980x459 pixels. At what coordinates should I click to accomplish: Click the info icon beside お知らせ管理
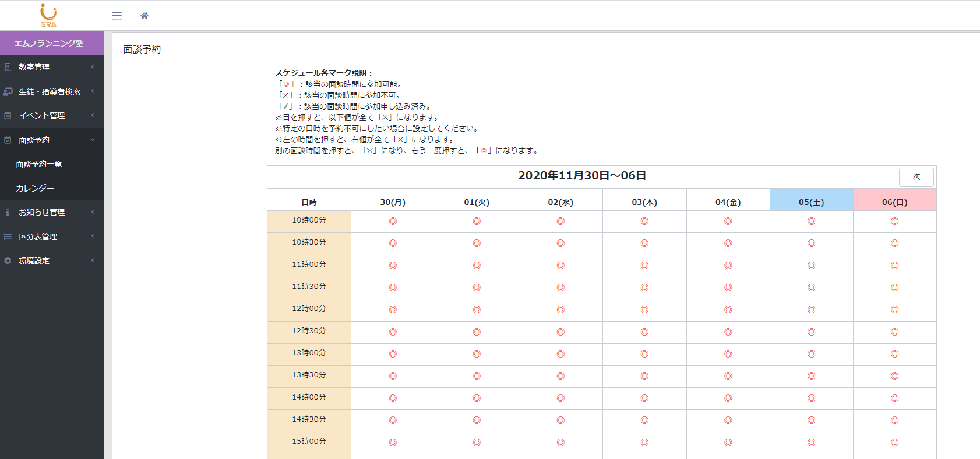click(8, 212)
